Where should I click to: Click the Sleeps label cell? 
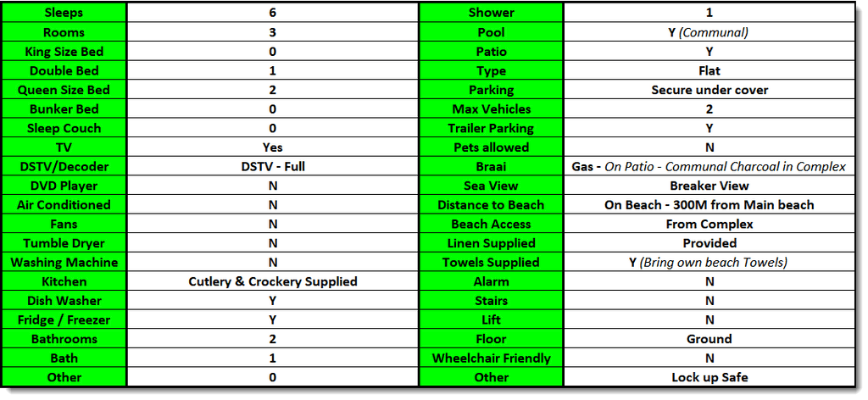64,13
